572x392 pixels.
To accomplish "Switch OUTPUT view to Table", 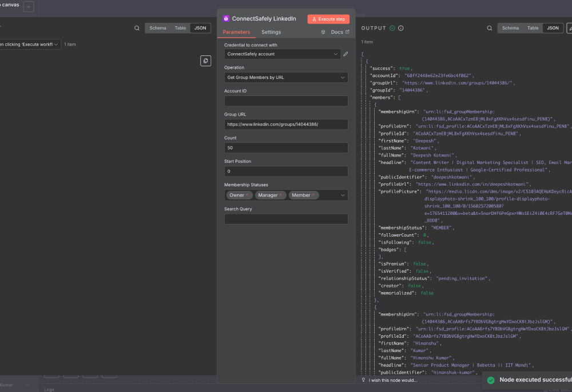I will pos(533,27).
